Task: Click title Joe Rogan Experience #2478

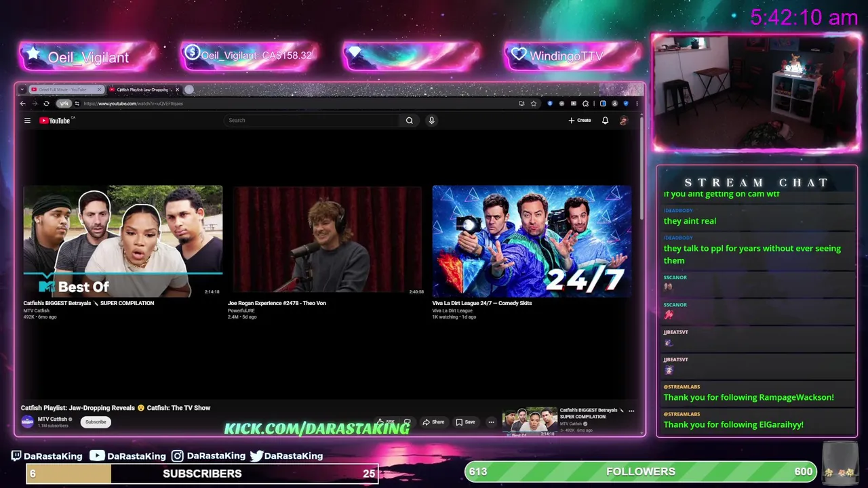Action: point(277,303)
